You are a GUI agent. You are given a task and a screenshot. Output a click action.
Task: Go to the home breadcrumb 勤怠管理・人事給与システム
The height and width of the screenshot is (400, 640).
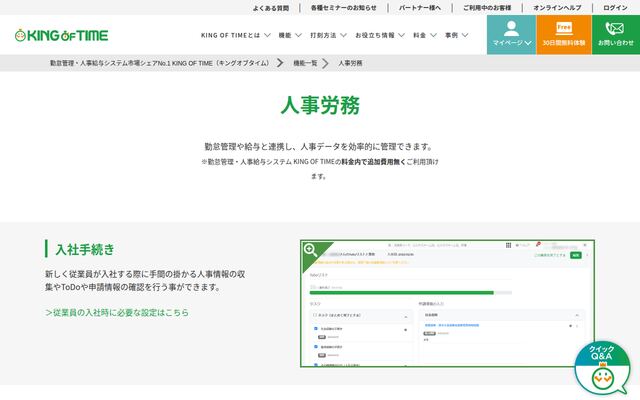coord(160,63)
